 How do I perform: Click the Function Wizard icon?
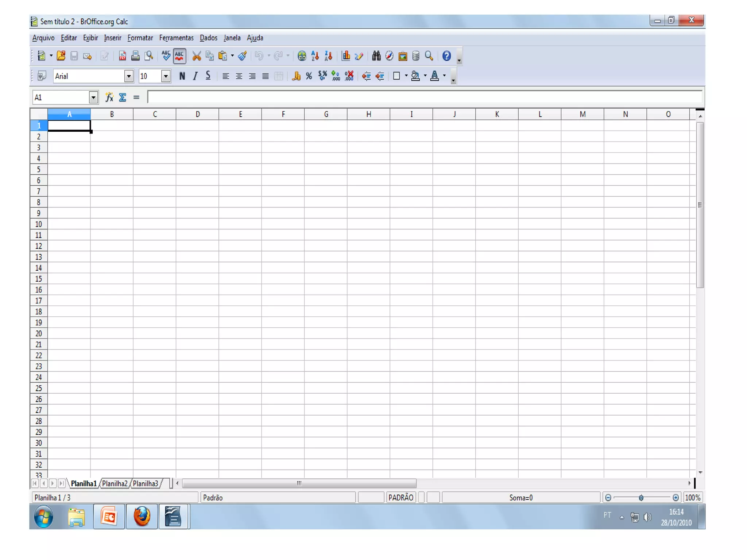pyautogui.click(x=109, y=97)
